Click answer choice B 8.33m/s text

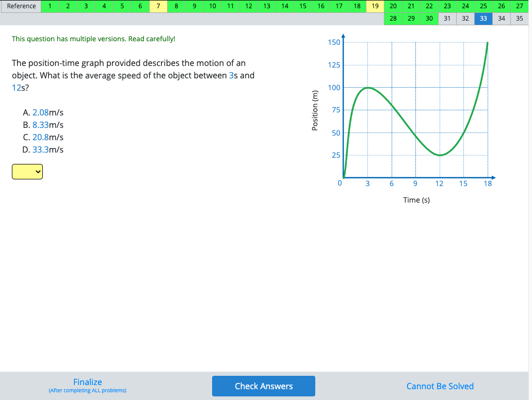(43, 125)
